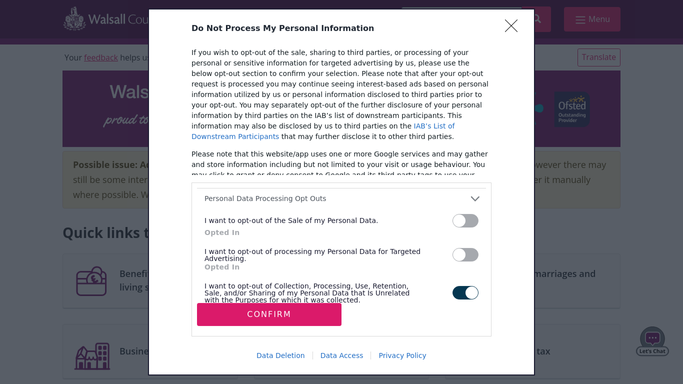
Task: Toggle opt-out of Targeted Advertising processing
Action: click(x=465, y=255)
